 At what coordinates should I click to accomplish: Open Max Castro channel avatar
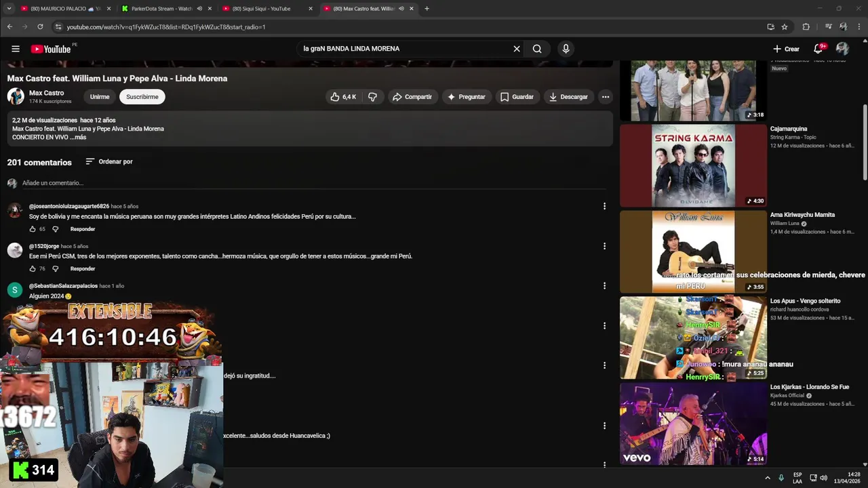pyautogui.click(x=16, y=96)
